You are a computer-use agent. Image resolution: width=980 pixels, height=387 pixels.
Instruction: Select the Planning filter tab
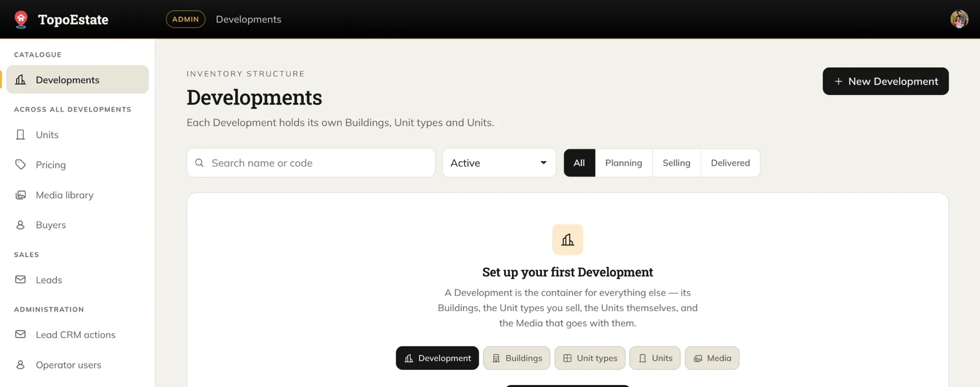click(x=624, y=163)
